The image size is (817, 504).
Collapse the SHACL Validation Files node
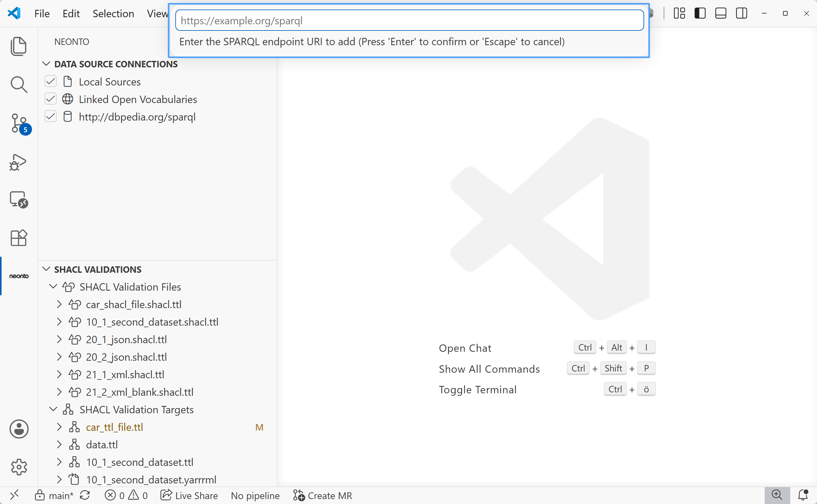pyautogui.click(x=53, y=287)
